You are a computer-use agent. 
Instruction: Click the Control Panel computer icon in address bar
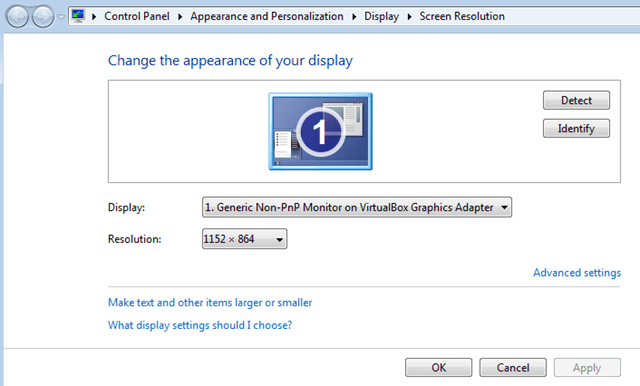pyautogui.click(x=78, y=16)
